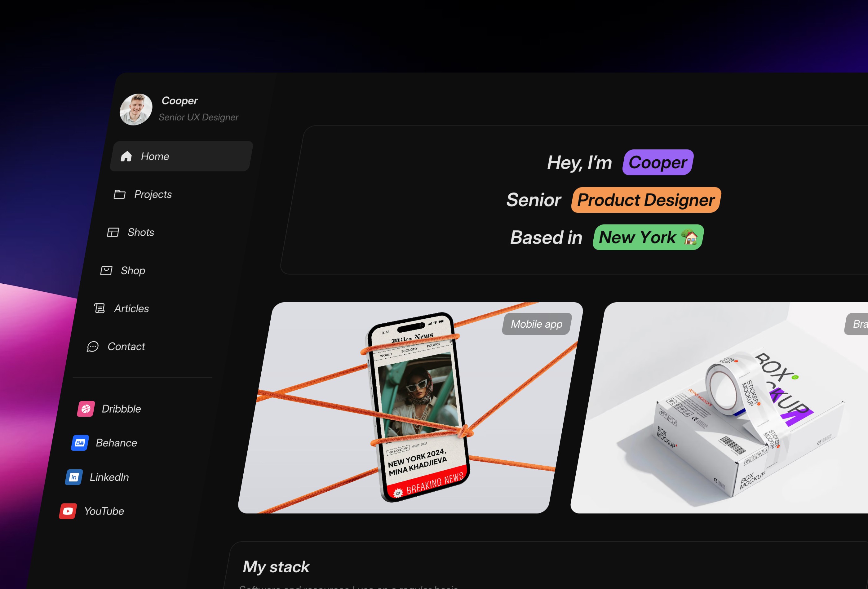Click the Home nav icon
The image size is (868, 589).
click(x=127, y=156)
